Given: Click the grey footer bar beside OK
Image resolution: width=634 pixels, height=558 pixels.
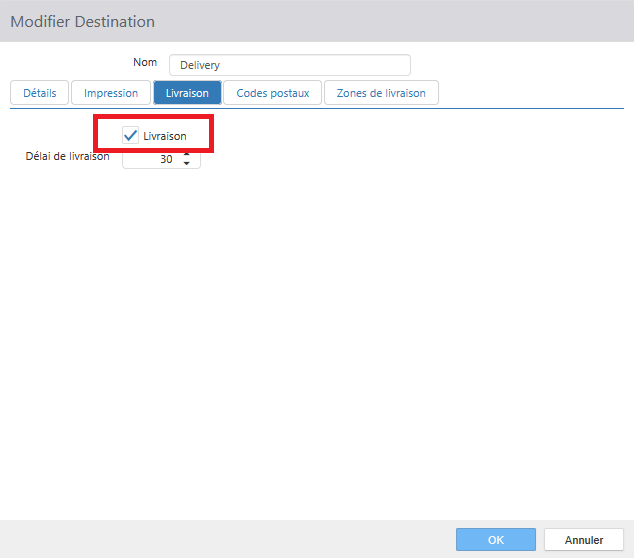Looking at the screenshot, I should tap(226, 539).
